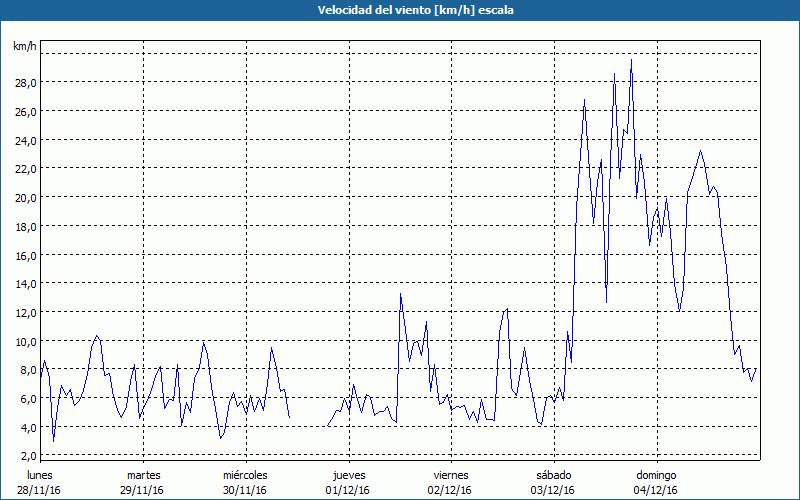Select the lunes 28/11/16 date label
Image resolution: width=800 pixels, height=500 pixels.
click(41, 482)
